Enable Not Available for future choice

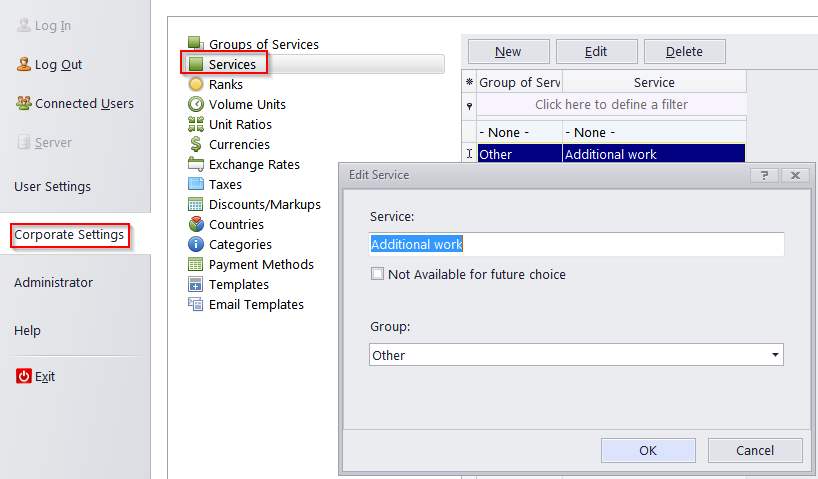377,274
